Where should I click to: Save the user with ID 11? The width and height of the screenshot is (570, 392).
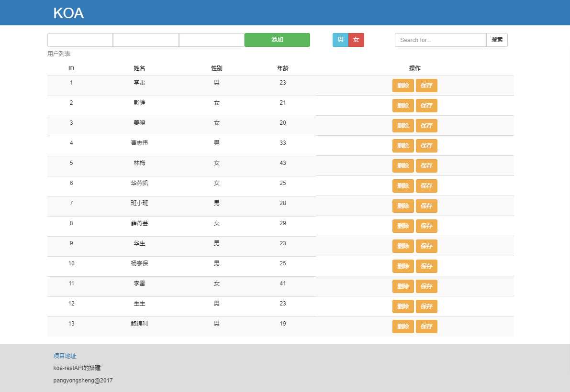[x=426, y=286]
